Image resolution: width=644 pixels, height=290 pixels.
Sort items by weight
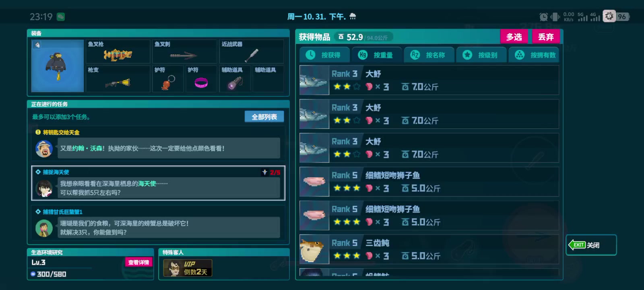(376, 55)
